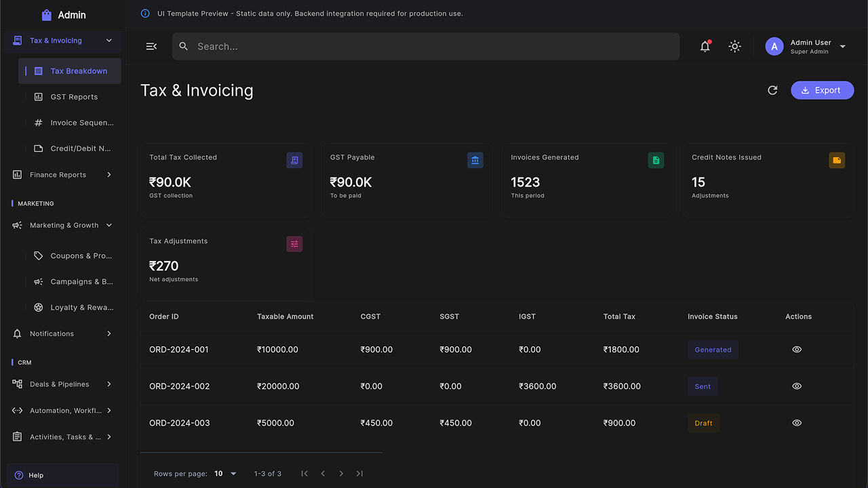
Task: Open the Help button
Action: click(x=63, y=475)
